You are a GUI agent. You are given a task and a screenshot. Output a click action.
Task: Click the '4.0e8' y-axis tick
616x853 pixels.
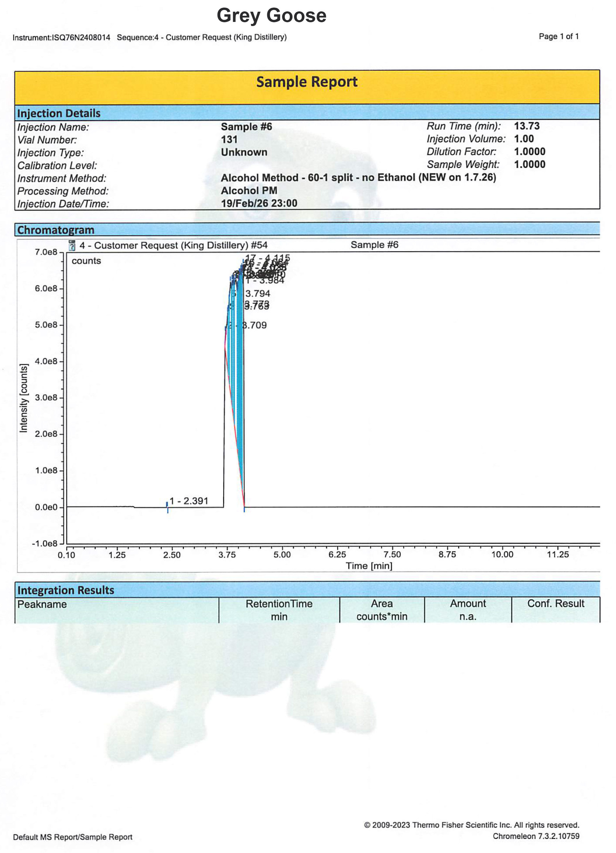pos(46,361)
